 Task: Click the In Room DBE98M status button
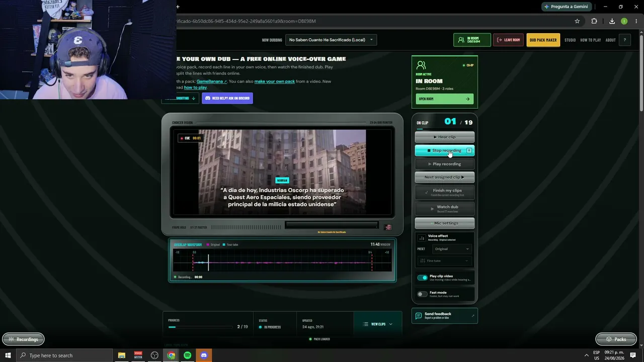coord(472,40)
